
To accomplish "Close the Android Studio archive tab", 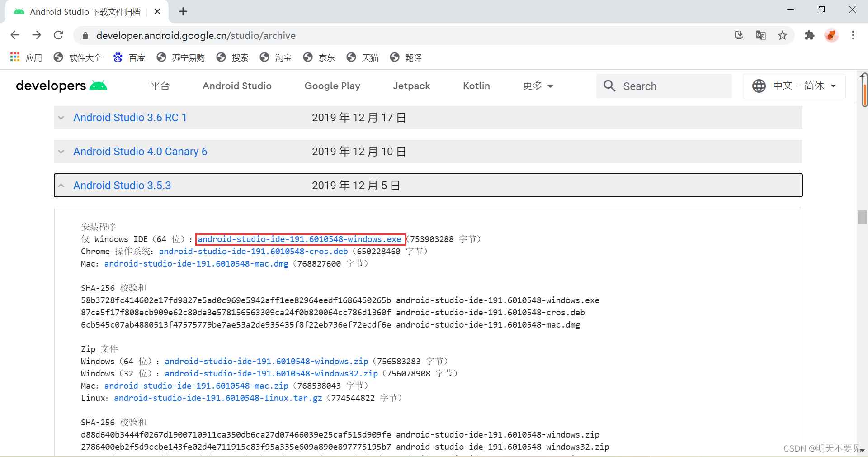I will [x=157, y=12].
